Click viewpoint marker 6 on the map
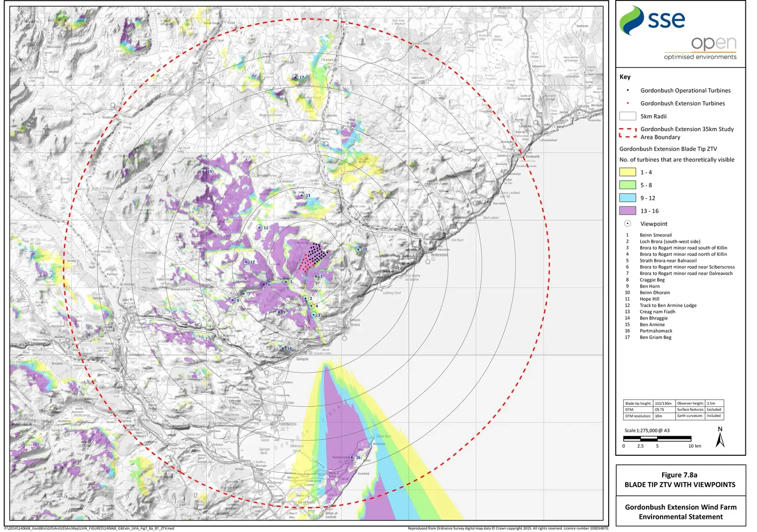The height and width of the screenshot is (532, 757). click(x=263, y=285)
